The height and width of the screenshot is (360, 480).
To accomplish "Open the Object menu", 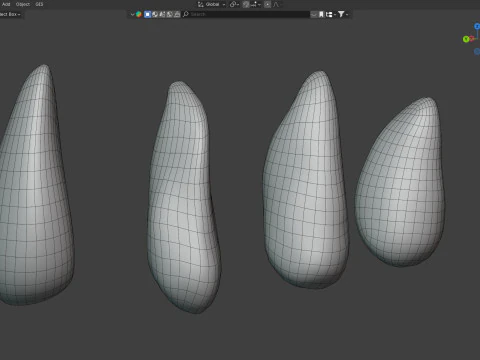I will click(x=23, y=4).
